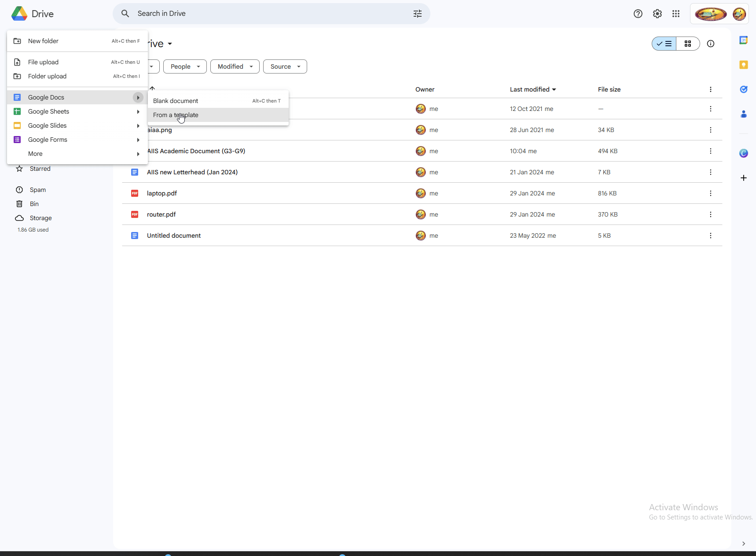Open Google Calendar side panel

tap(743, 40)
